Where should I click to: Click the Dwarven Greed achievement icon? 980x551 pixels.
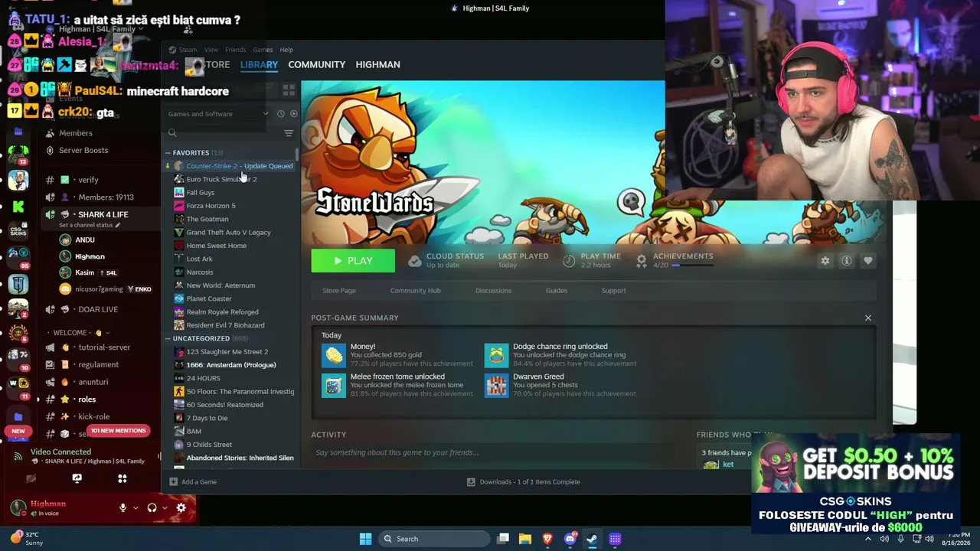tap(496, 385)
